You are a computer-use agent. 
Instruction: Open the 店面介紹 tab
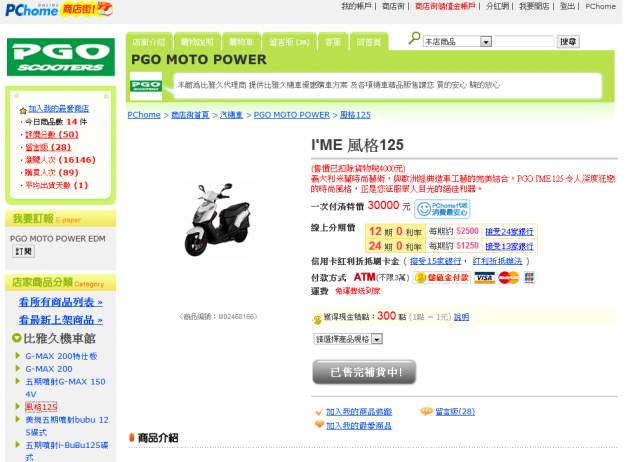pyautogui.click(x=149, y=42)
